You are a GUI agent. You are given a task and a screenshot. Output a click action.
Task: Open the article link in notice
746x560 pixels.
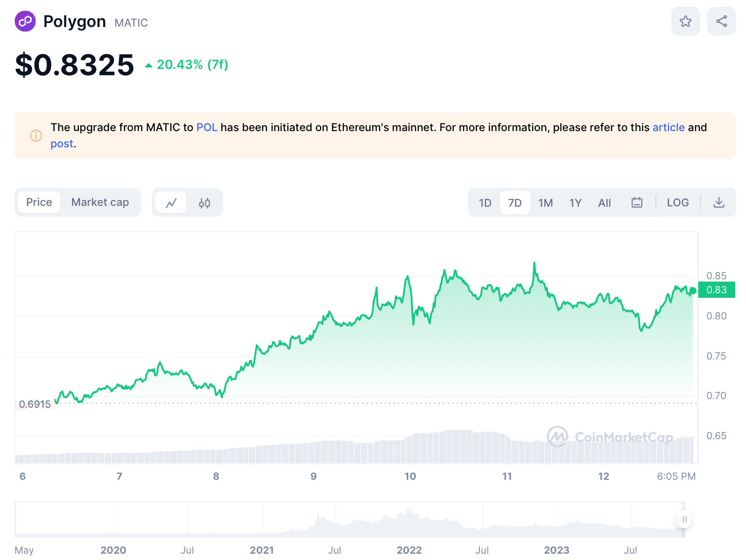[669, 127]
